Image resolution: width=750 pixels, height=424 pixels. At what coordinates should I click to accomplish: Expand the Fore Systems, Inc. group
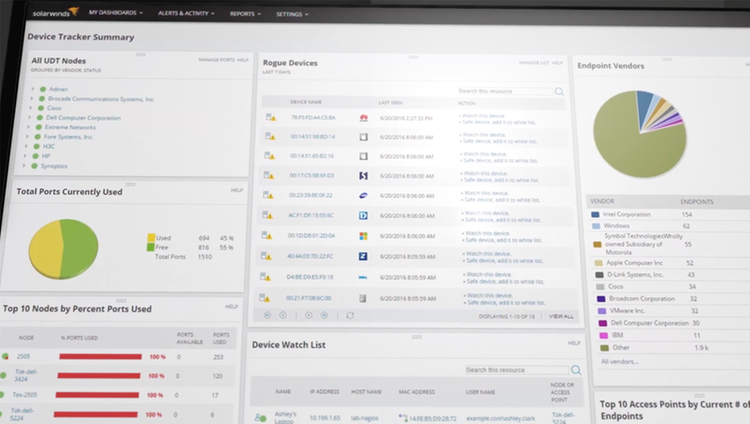[28, 136]
